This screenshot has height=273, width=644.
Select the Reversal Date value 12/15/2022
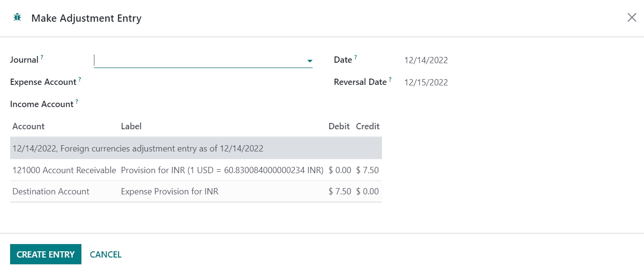tap(426, 82)
